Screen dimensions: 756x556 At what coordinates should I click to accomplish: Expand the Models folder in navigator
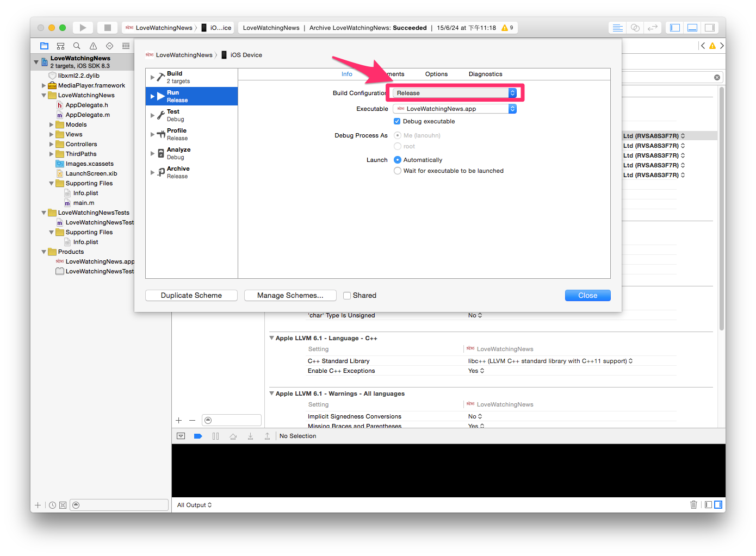(x=52, y=125)
